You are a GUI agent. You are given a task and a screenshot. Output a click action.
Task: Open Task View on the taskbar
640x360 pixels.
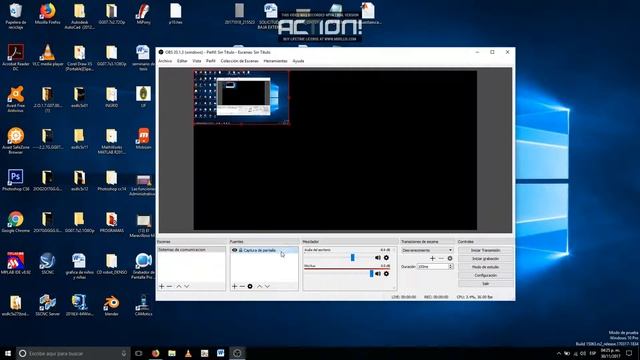pos(139,353)
